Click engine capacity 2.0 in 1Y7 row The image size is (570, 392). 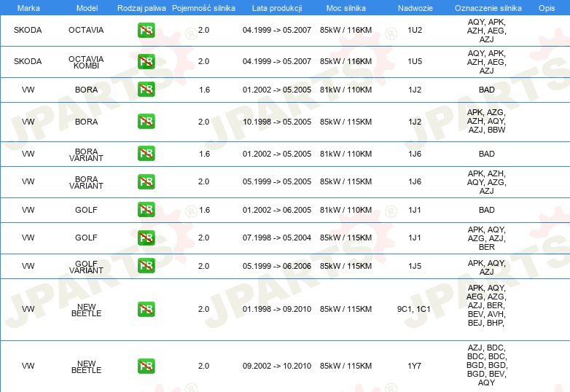coord(203,366)
